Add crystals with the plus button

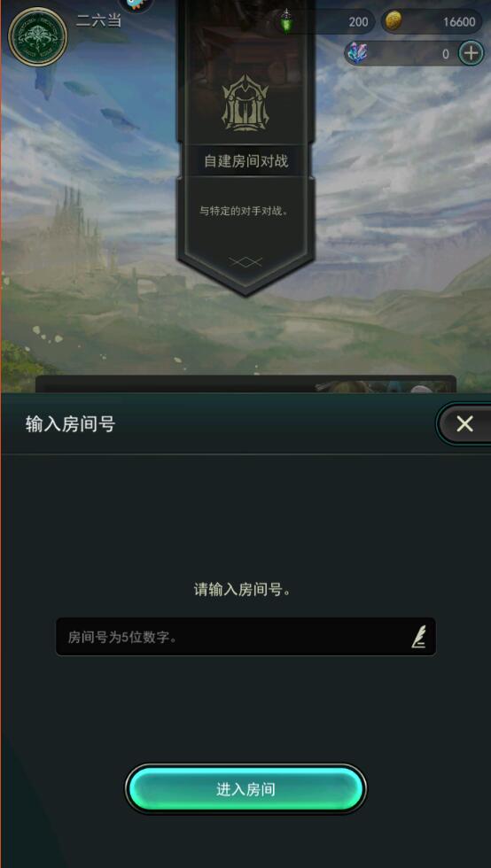tap(471, 54)
